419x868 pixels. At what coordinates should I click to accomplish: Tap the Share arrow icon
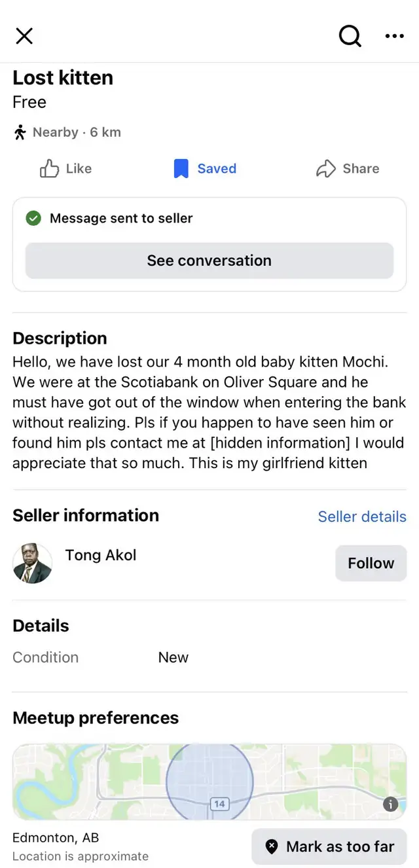[x=326, y=169]
